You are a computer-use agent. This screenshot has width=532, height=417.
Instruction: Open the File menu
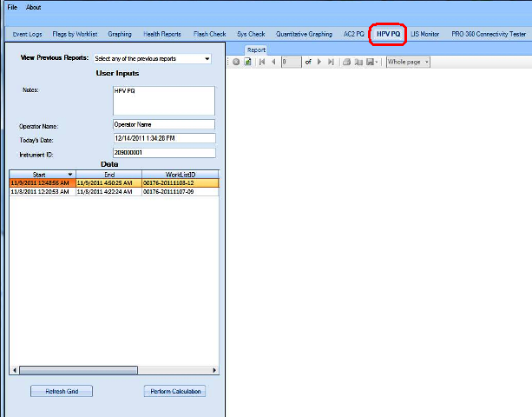pyautogui.click(x=12, y=7)
